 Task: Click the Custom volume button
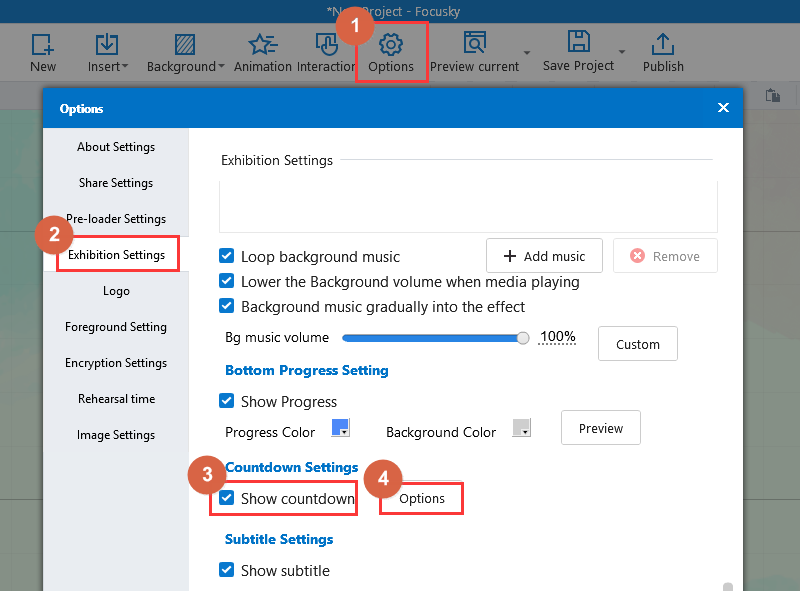coord(638,344)
